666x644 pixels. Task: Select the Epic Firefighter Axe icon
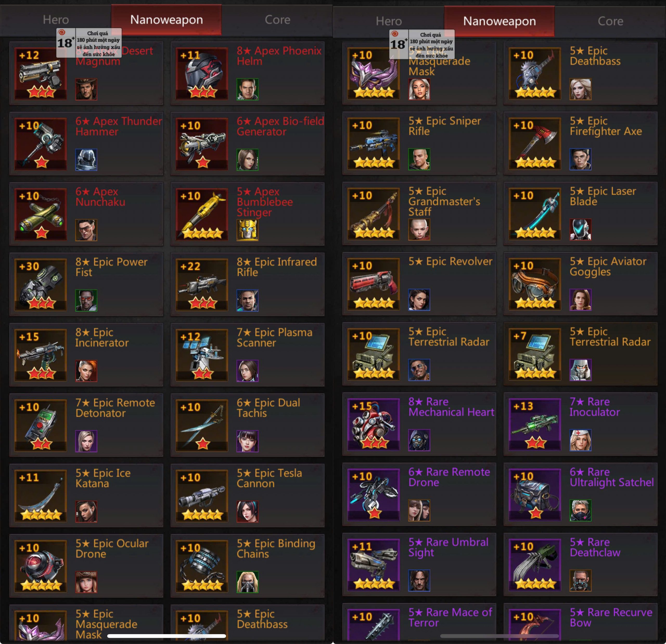[535, 143]
